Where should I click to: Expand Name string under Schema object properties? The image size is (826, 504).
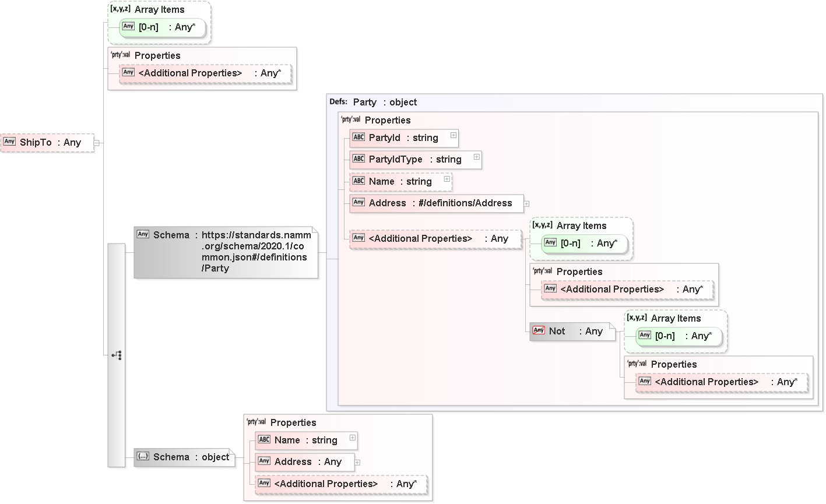click(352, 438)
